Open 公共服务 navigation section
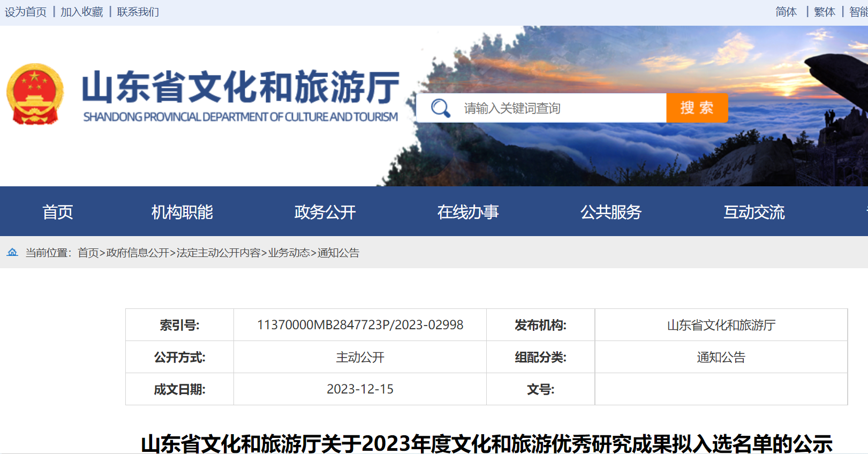The image size is (868, 454). pos(611,212)
